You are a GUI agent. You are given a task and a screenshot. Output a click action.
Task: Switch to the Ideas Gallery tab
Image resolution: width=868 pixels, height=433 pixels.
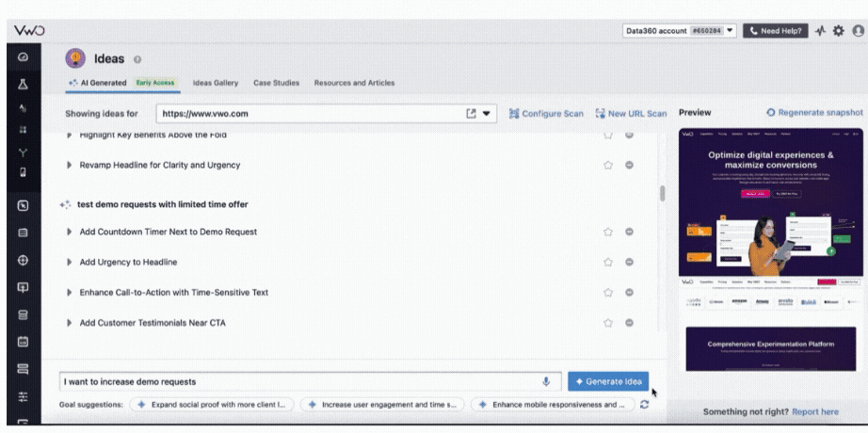click(x=216, y=83)
